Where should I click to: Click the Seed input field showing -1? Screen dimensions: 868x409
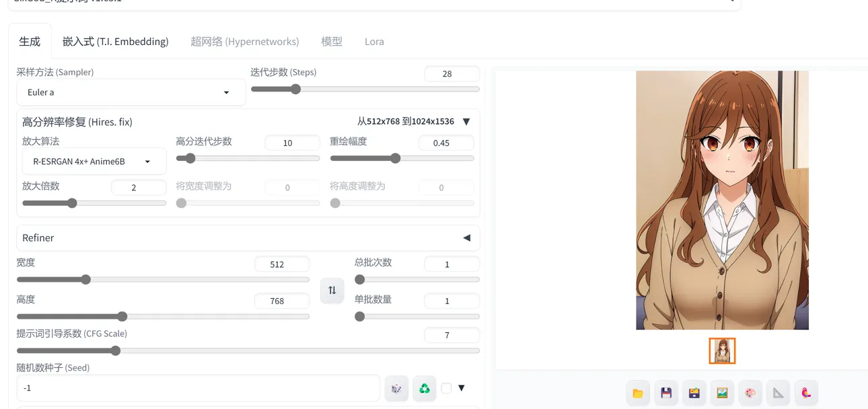[x=198, y=388]
